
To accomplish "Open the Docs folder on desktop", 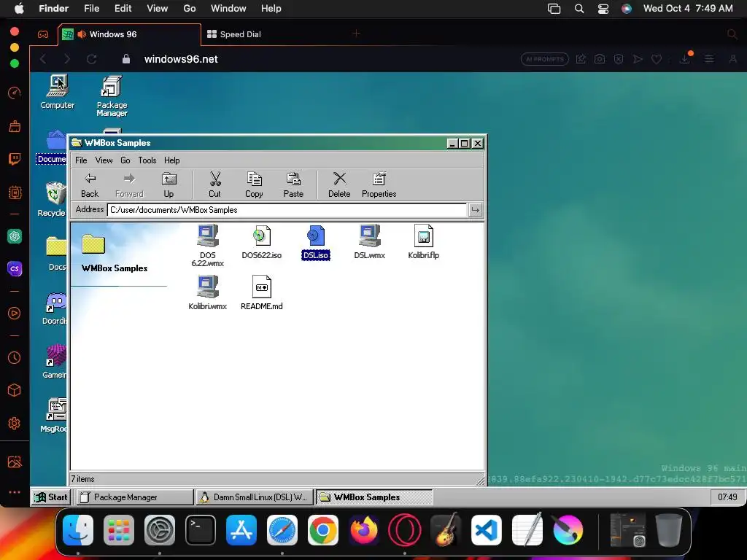I will [55, 253].
